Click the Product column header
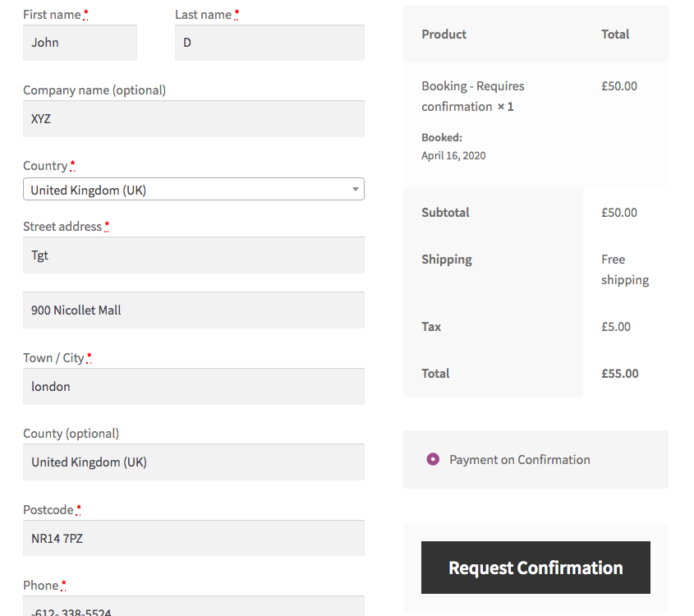 coord(444,34)
